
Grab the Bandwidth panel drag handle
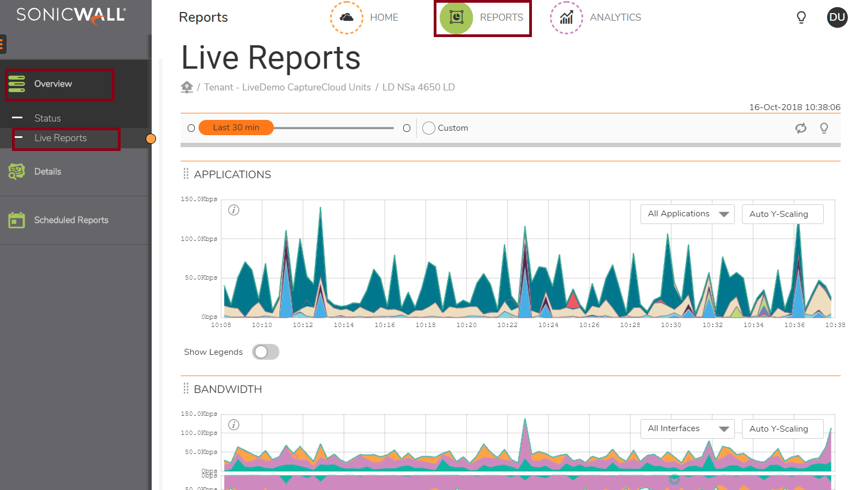click(186, 389)
